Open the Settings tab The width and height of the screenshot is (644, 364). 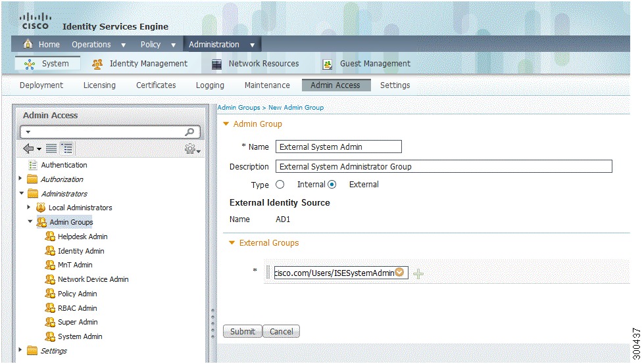[x=395, y=85]
